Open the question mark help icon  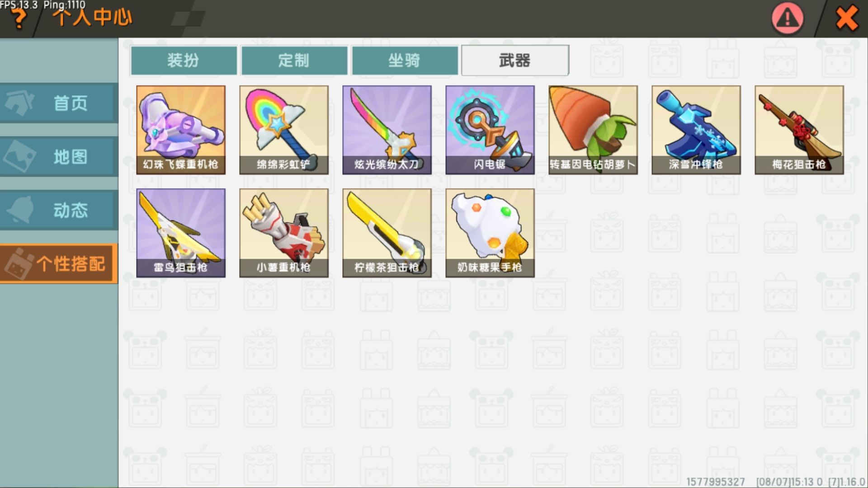19,19
